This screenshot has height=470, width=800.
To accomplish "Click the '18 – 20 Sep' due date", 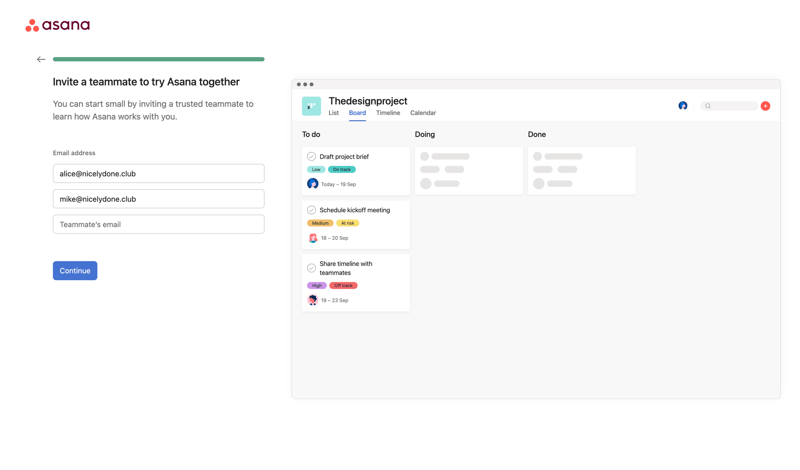I will pos(335,238).
